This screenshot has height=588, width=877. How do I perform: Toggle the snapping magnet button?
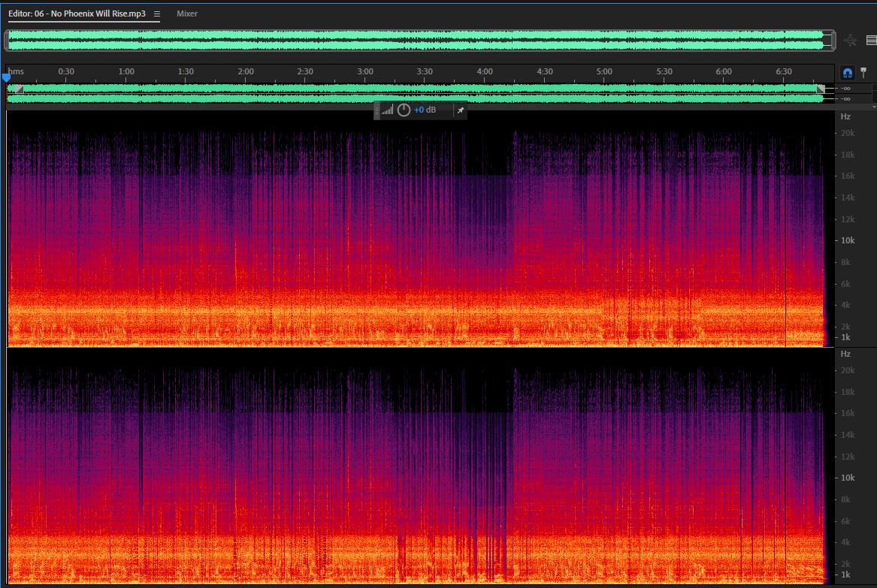coord(848,73)
